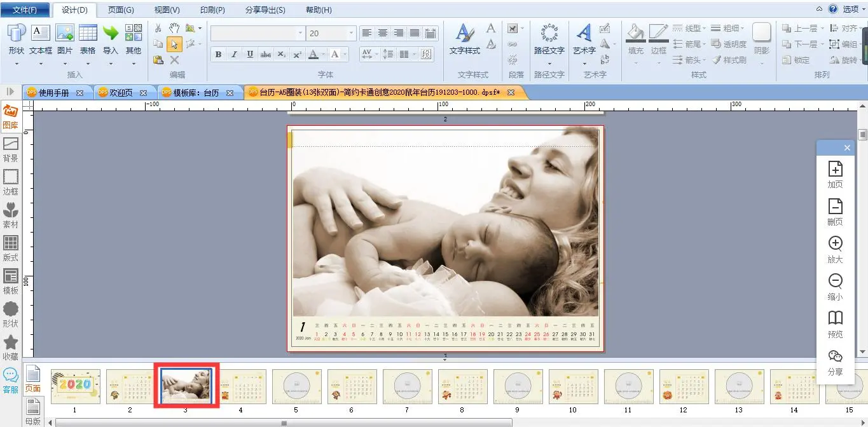Expand the font name dropdown
Image resolution: width=868 pixels, height=427 pixels.
click(300, 33)
